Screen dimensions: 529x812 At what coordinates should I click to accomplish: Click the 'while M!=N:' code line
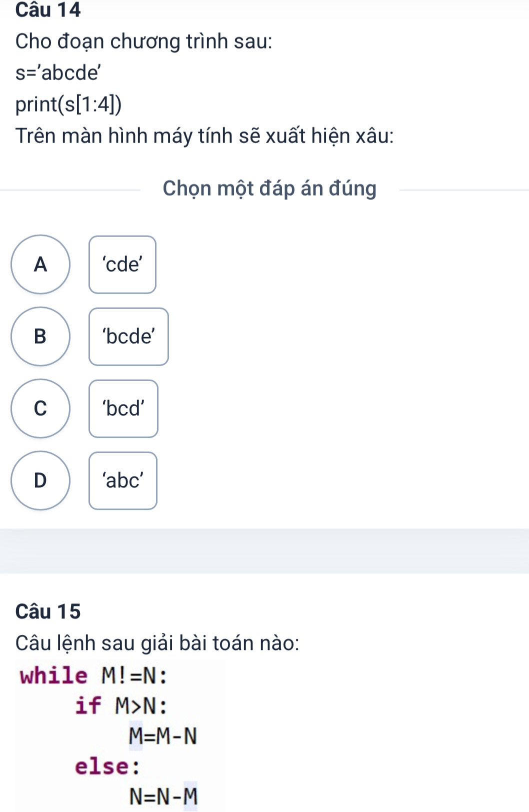coord(93,676)
